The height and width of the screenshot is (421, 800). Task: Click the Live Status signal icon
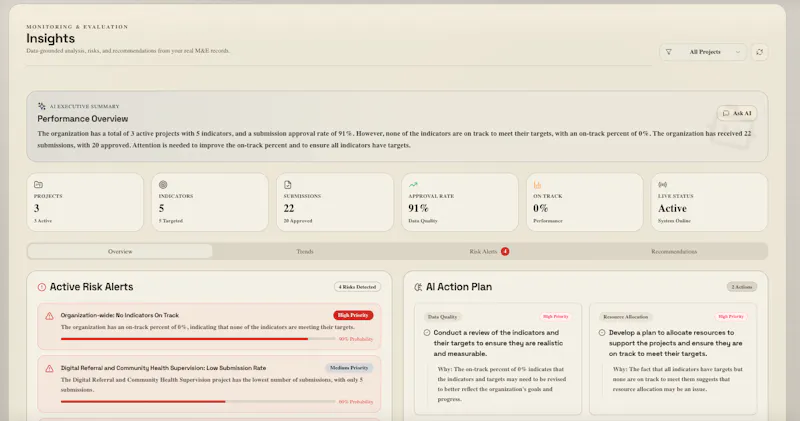[662, 185]
